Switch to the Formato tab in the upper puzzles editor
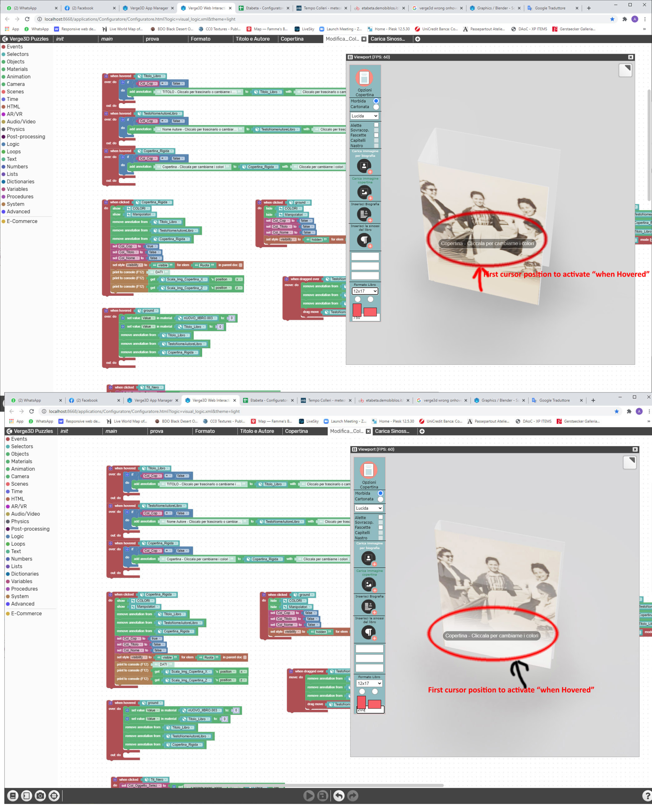The height and width of the screenshot is (812, 652). coord(201,39)
